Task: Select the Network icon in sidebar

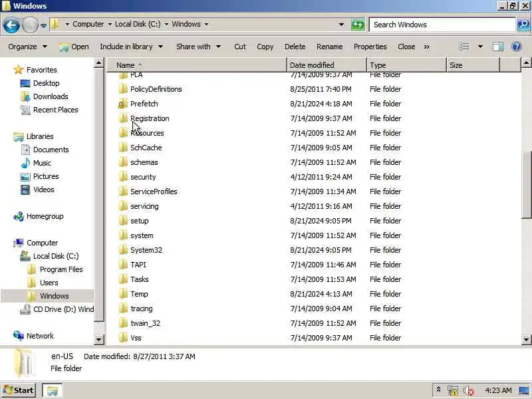Action: [x=19, y=336]
